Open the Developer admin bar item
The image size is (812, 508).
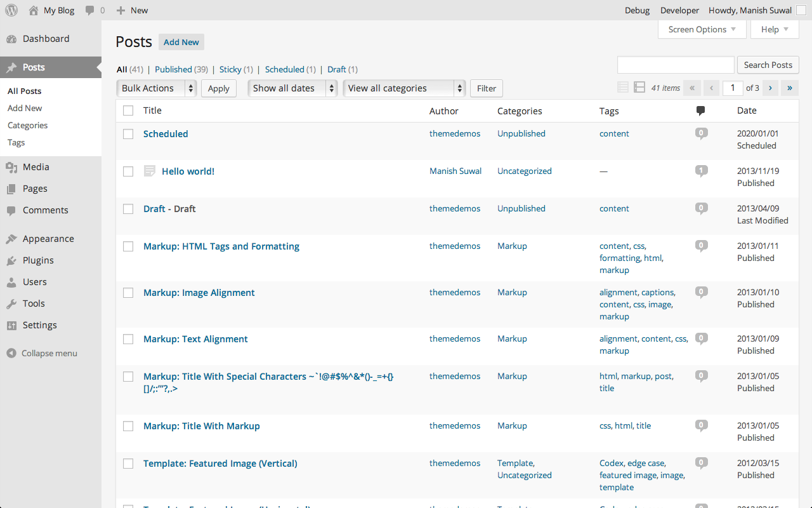(x=679, y=10)
